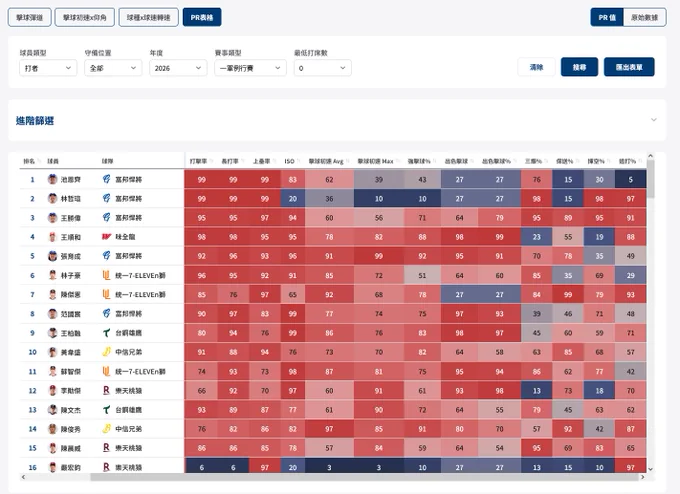Sort table by 打擊率 sort icon
The width and height of the screenshot is (680, 494).
[211, 161]
